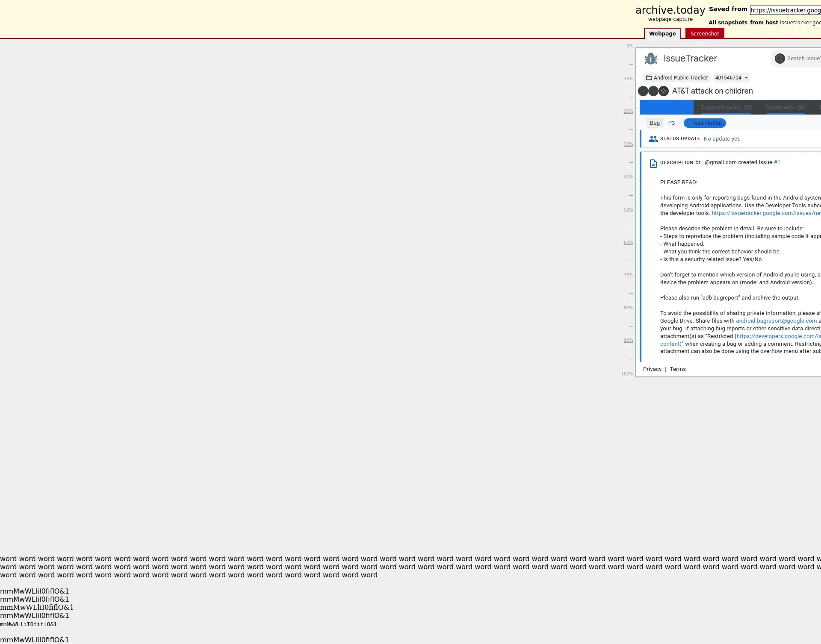The image size is (821, 644).
Task: Open the issuetracker.google.com/issues/new link
Action: click(x=766, y=213)
